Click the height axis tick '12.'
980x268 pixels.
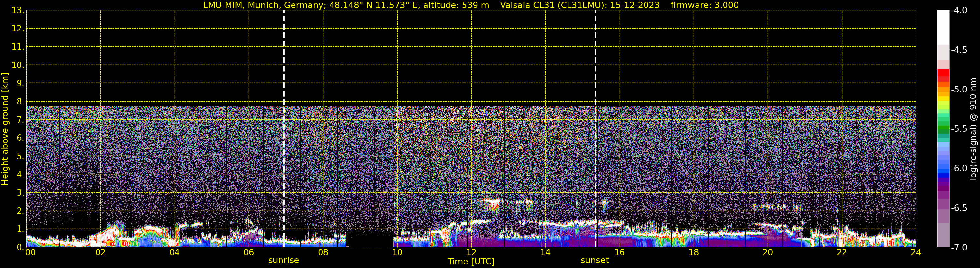pyautogui.click(x=18, y=29)
